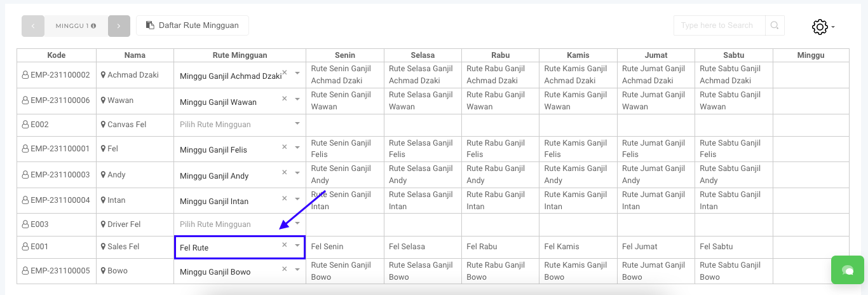Open Pilih Rute Mingguan for Canvas Fel
Viewport: 868px width, 295px height.
(239, 125)
